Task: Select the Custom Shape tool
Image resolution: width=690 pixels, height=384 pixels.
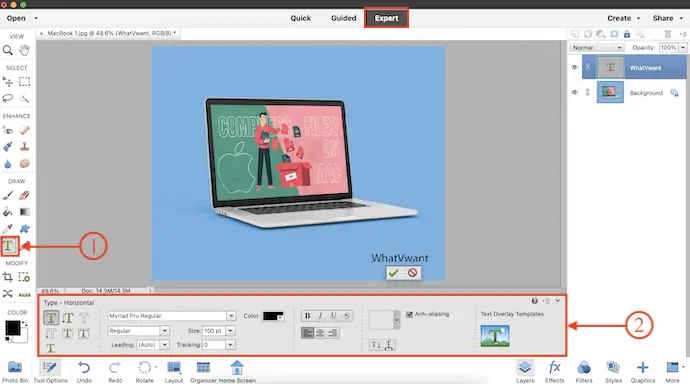Action: (24, 229)
